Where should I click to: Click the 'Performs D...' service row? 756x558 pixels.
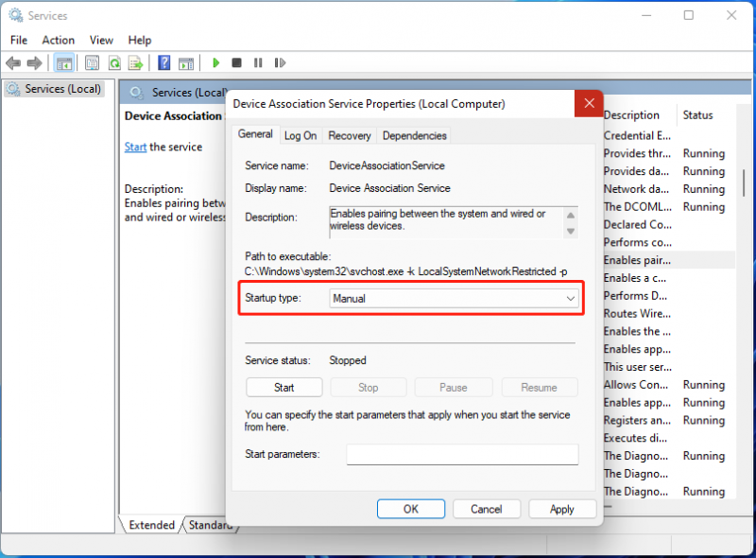coord(669,296)
